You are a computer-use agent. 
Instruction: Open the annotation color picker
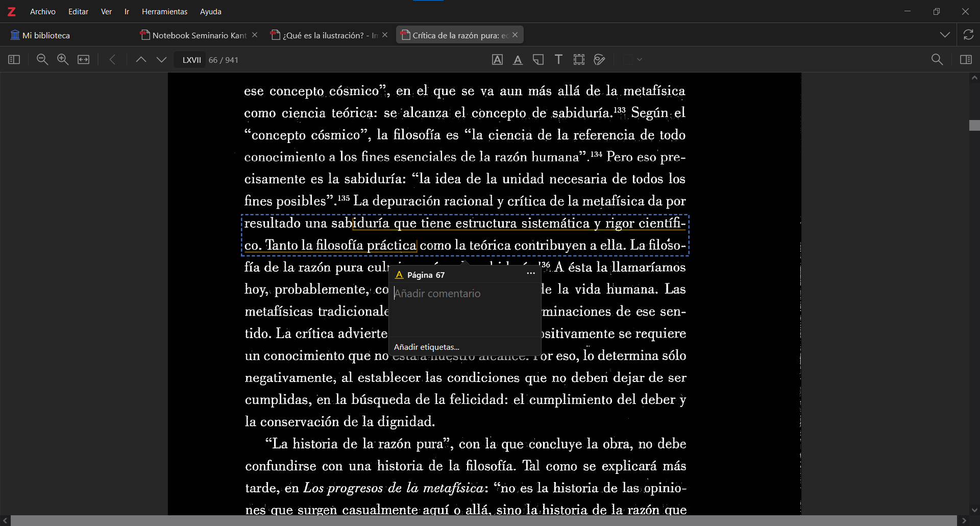(633, 60)
